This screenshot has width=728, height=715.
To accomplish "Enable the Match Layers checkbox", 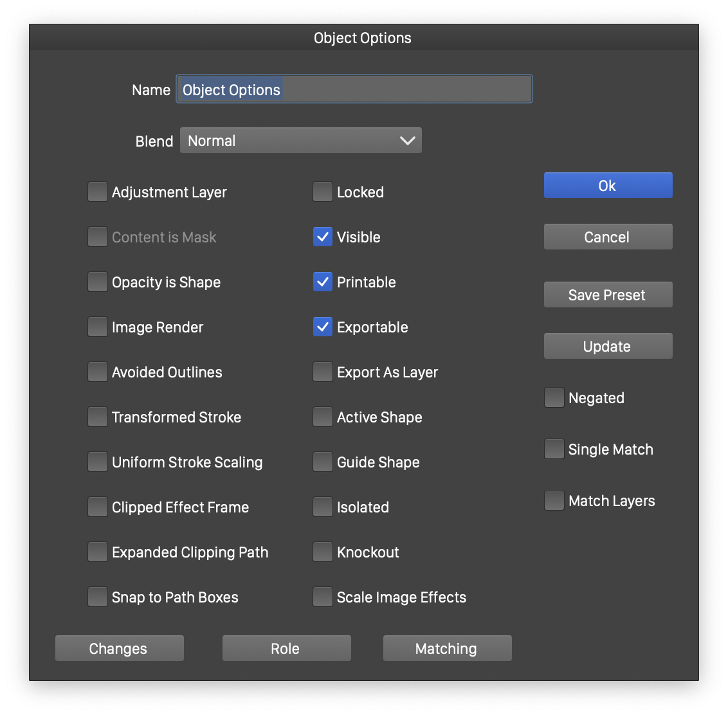I will click(x=554, y=501).
